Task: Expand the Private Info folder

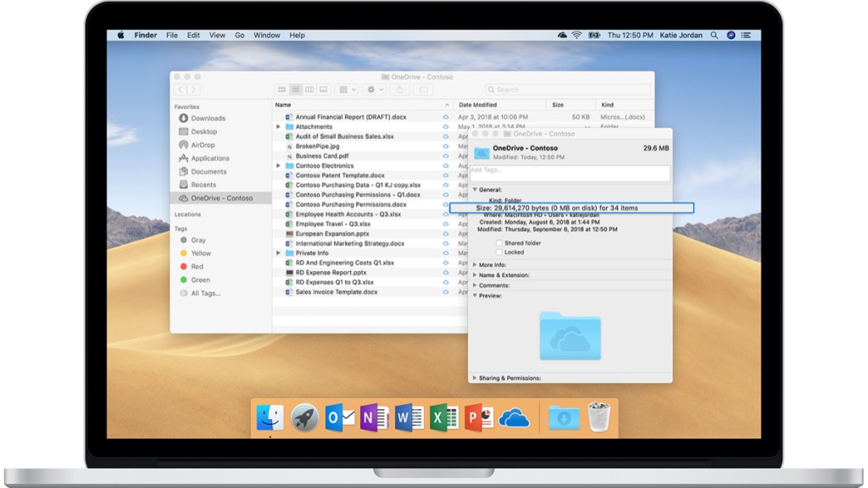Action: [278, 252]
